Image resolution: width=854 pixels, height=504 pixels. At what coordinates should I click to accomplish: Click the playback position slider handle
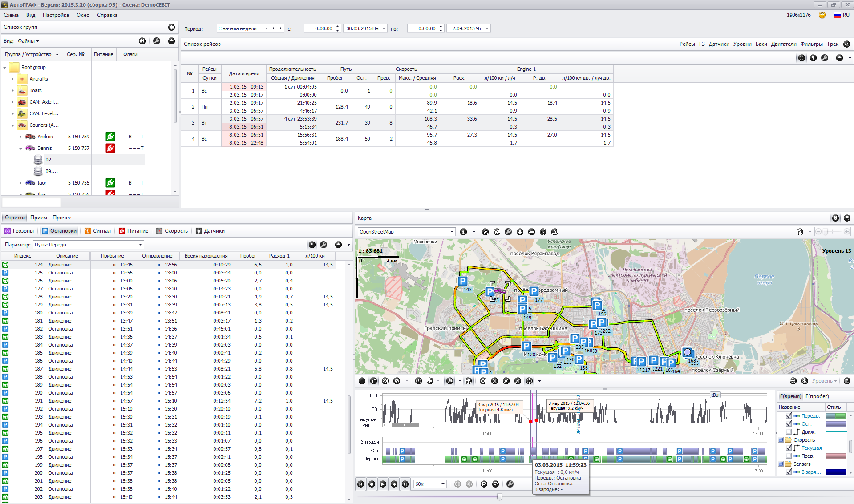point(499,497)
